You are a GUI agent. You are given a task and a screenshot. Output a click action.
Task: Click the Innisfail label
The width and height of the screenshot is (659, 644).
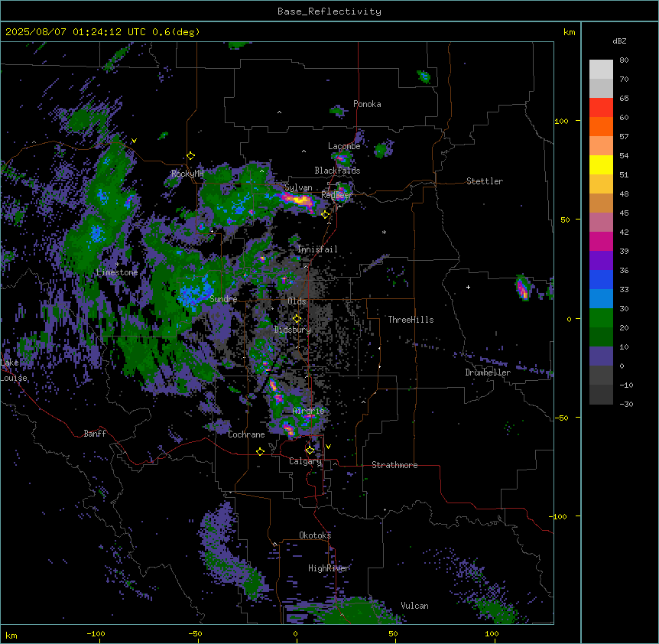317,249
